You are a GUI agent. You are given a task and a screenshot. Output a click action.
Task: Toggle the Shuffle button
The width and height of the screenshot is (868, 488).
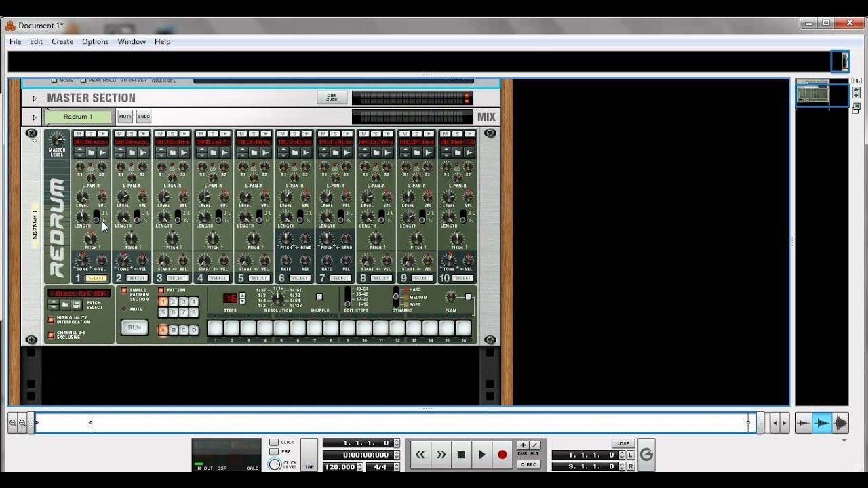[x=319, y=297]
